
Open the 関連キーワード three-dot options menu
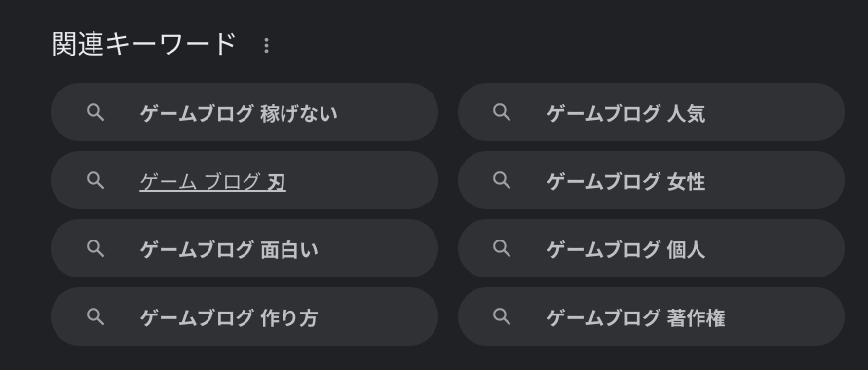tap(266, 46)
